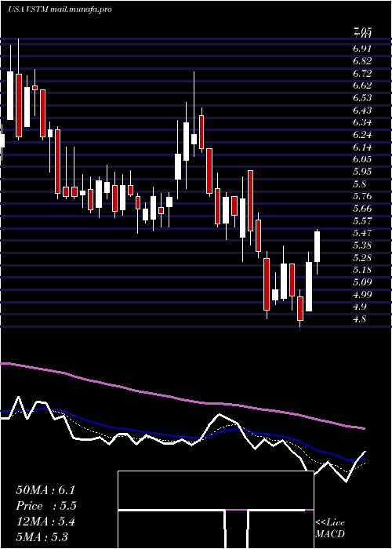Click the 5.09 price axis label

pyautogui.click(x=362, y=282)
